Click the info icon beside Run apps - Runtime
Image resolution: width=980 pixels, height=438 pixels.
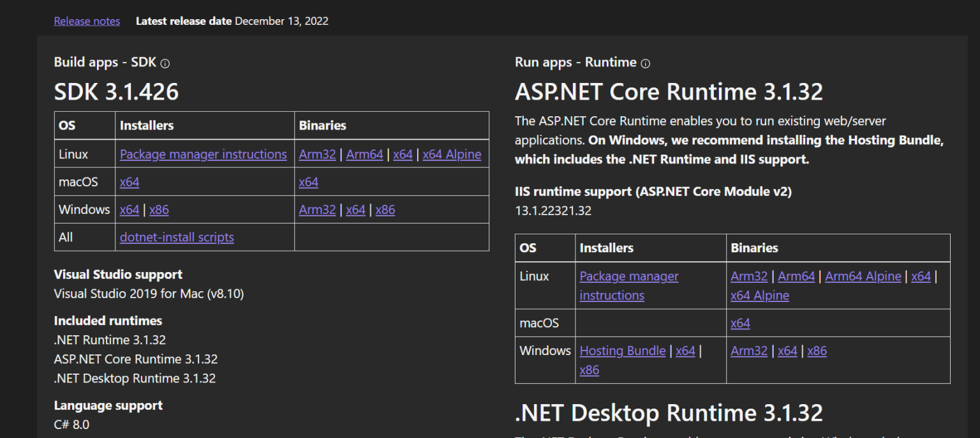[644, 63]
